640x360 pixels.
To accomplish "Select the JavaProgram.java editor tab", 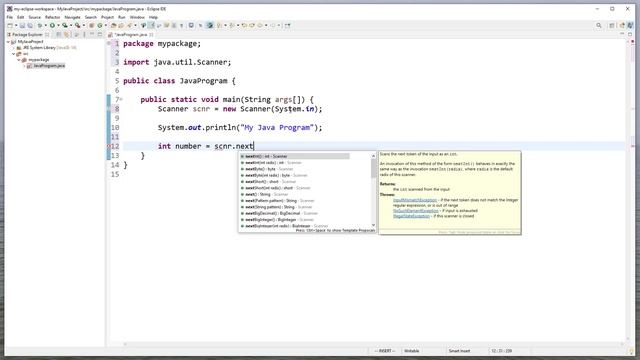I will point(130,35).
